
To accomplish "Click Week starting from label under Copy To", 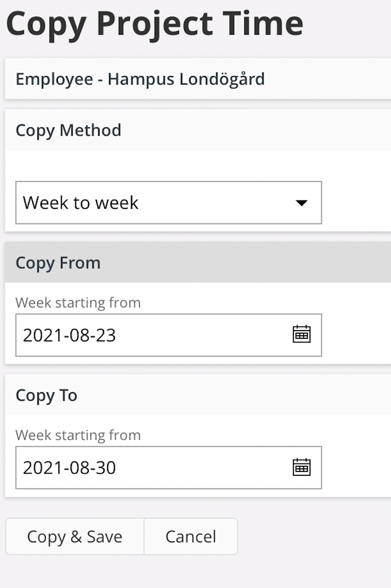I will (x=78, y=435).
